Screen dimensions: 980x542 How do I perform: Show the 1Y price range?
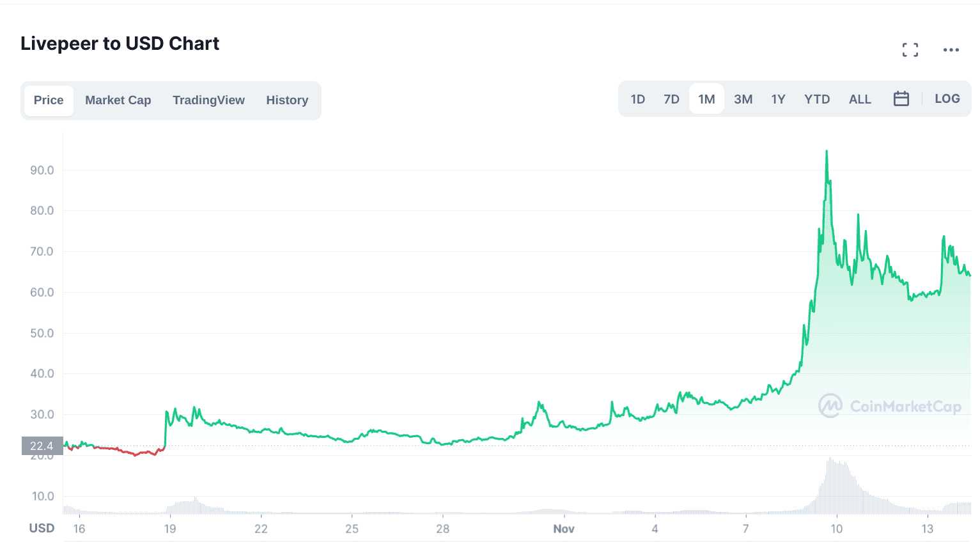(x=778, y=99)
